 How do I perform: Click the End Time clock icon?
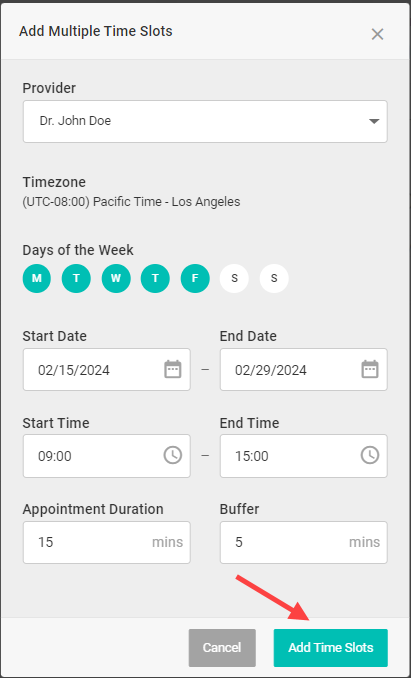pyautogui.click(x=370, y=456)
